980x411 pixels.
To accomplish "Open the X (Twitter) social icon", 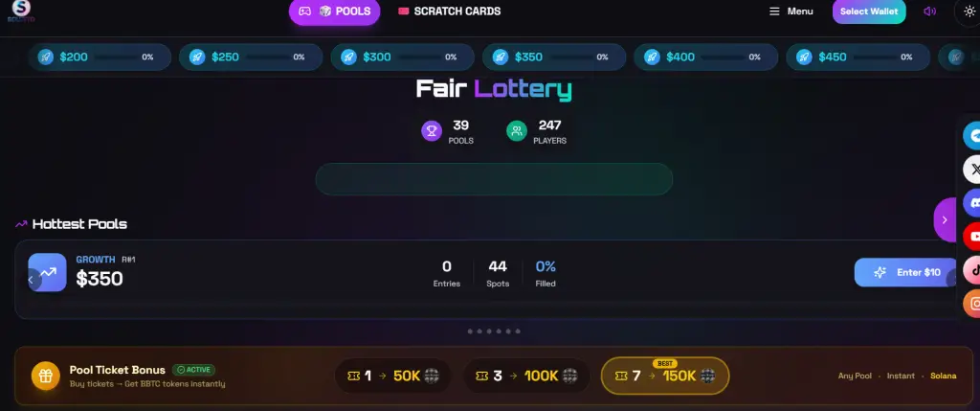I will click(972, 169).
